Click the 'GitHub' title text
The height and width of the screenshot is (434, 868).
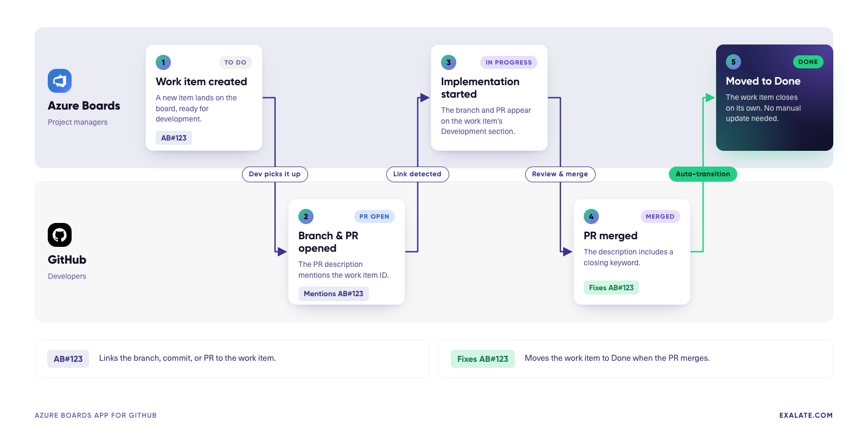point(67,260)
